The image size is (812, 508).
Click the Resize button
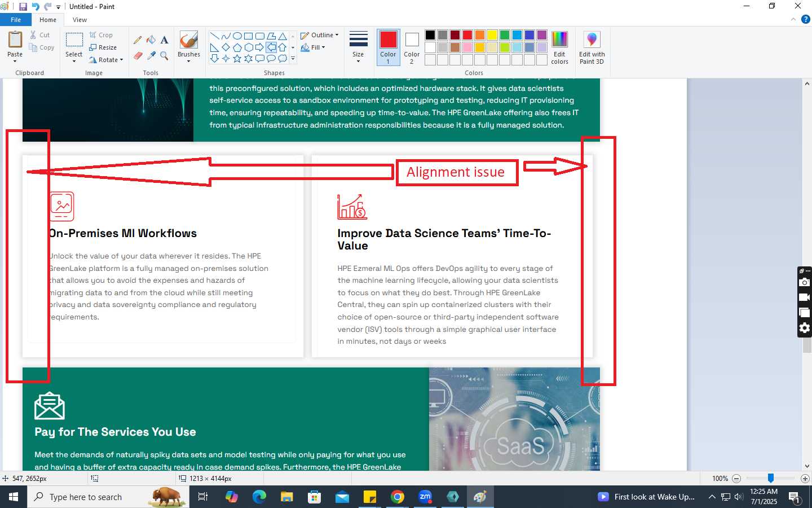point(103,47)
